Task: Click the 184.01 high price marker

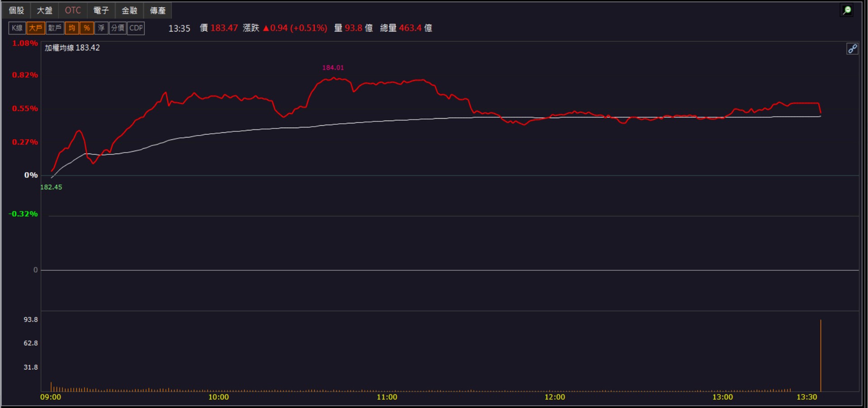Action: point(333,68)
